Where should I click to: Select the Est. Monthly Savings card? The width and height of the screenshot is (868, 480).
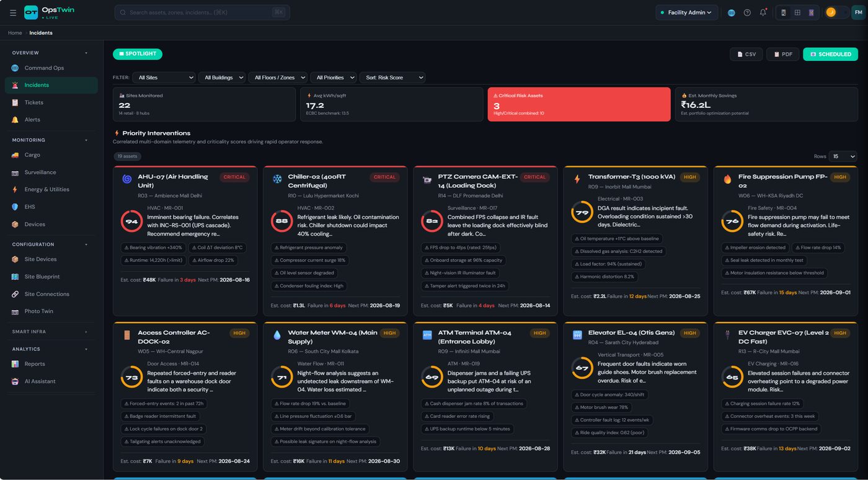766,104
